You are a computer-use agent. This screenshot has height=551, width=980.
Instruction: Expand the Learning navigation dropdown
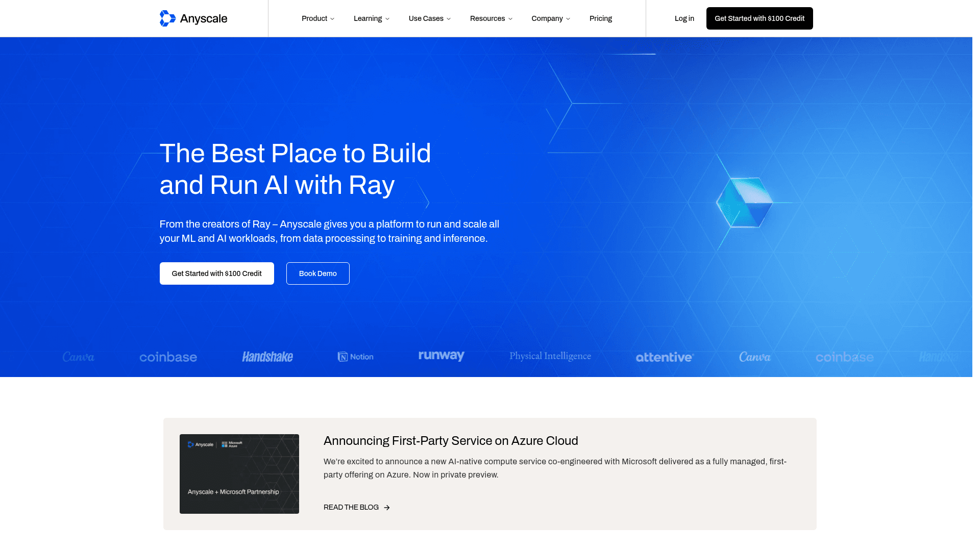[x=371, y=18]
